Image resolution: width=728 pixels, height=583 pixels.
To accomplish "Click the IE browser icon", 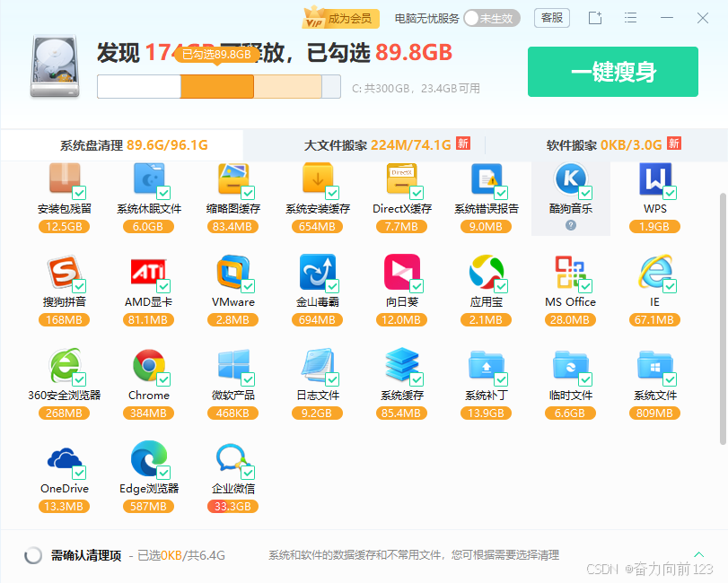I will point(655,272).
